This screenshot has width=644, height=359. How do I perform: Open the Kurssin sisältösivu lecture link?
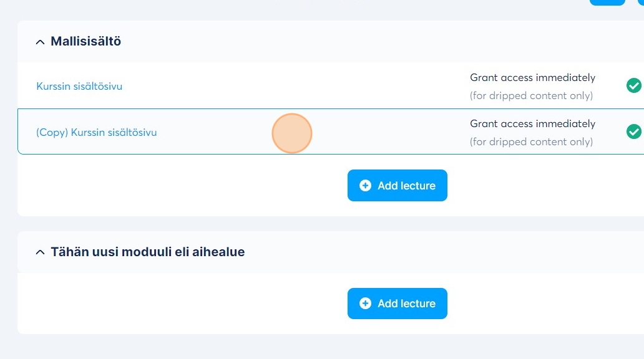point(79,86)
